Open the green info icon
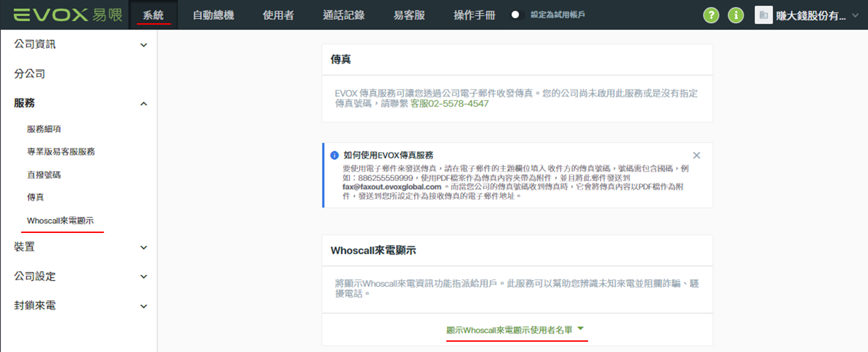This screenshot has height=352, width=868. point(736,15)
